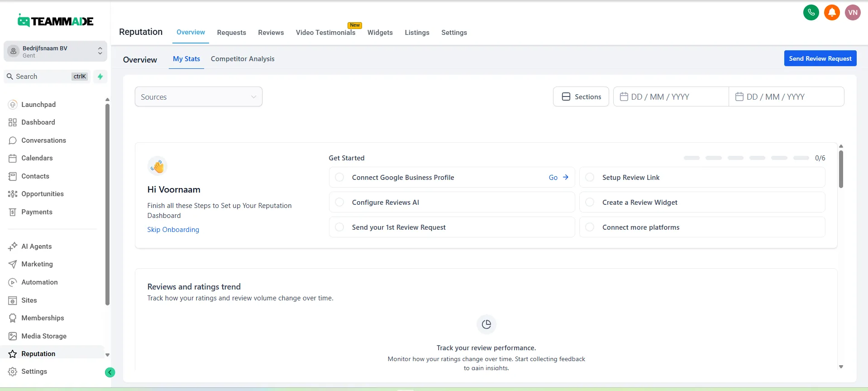Click the Memberships badge icon
The width and height of the screenshot is (868, 391).
pyautogui.click(x=13, y=318)
